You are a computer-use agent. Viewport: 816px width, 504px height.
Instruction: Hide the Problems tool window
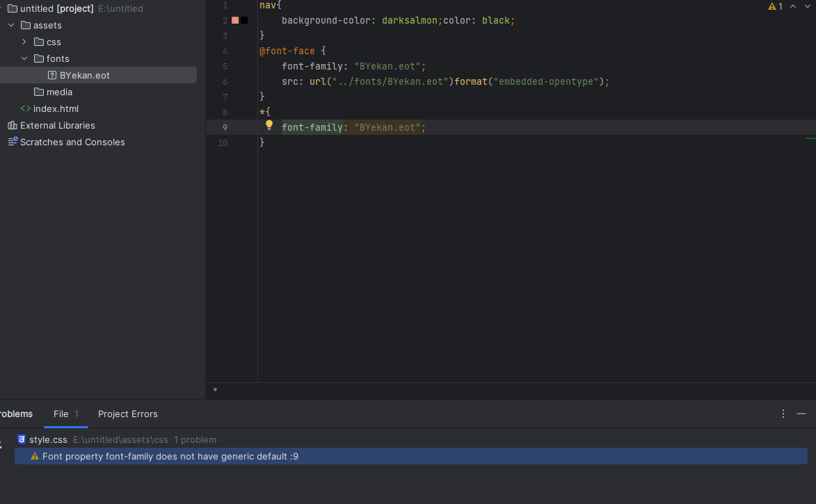801,414
